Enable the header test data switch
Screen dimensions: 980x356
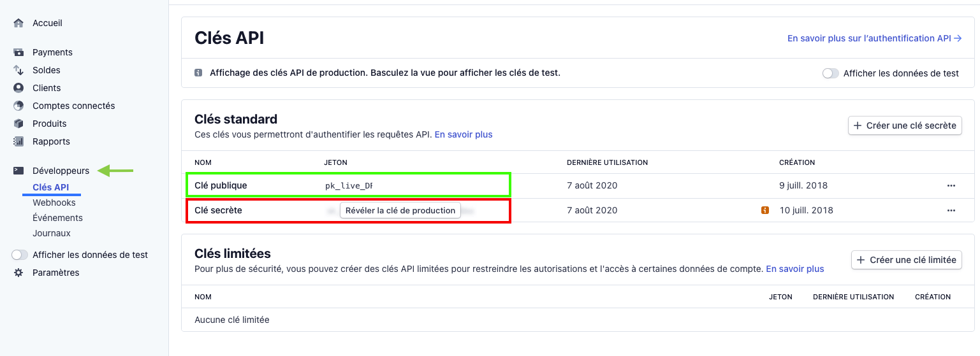point(830,73)
